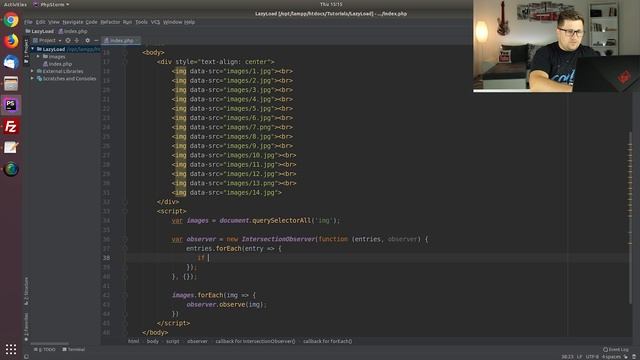
Task: Click callback for IntersectionObserver() breadcrumb
Action: tap(255, 341)
